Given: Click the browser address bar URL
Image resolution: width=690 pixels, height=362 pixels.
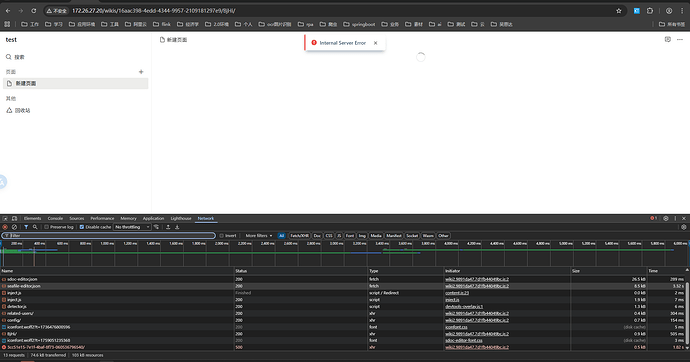Looking at the screenshot, I should [154, 11].
